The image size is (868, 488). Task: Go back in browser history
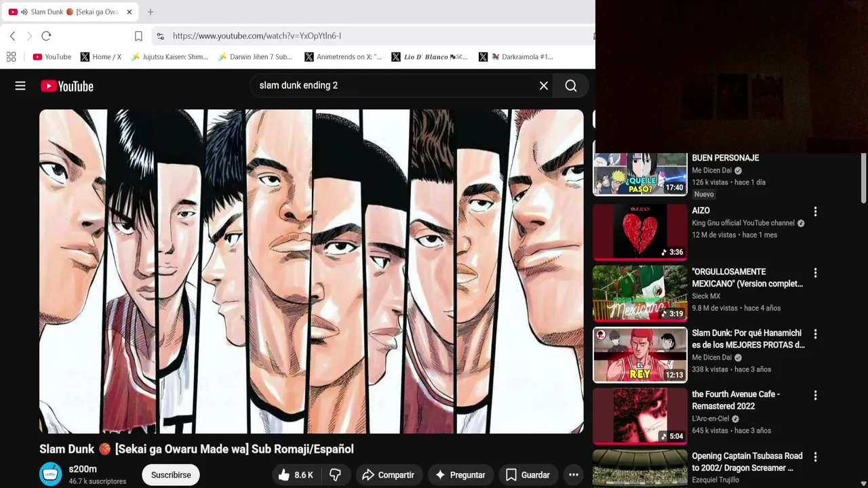click(x=12, y=36)
